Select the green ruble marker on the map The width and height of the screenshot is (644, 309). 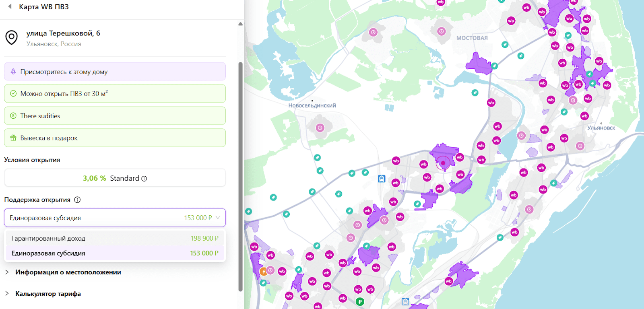[x=360, y=301]
